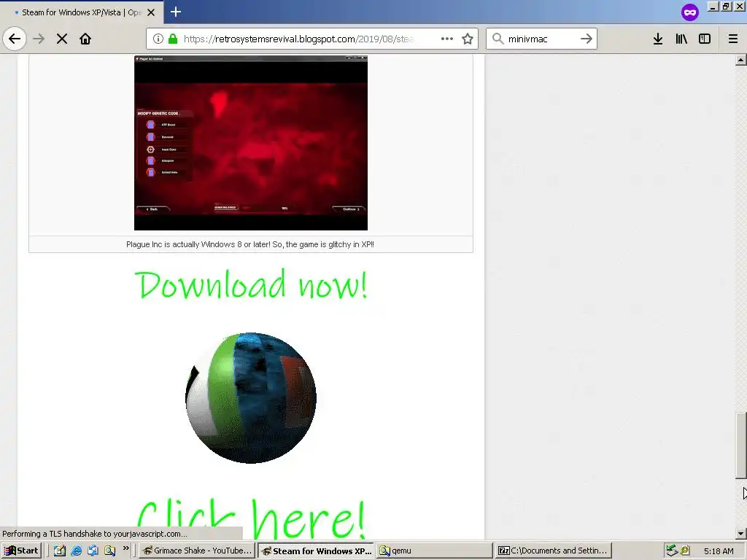Click the first quick launch notepad icon
Image resolution: width=747 pixels, height=560 pixels.
[60, 551]
